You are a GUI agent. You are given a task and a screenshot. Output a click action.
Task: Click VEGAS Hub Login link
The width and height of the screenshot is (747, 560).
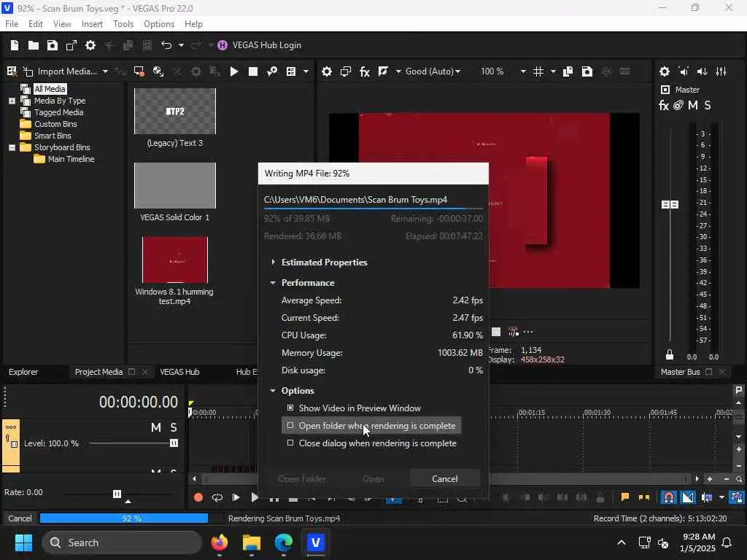click(x=267, y=45)
